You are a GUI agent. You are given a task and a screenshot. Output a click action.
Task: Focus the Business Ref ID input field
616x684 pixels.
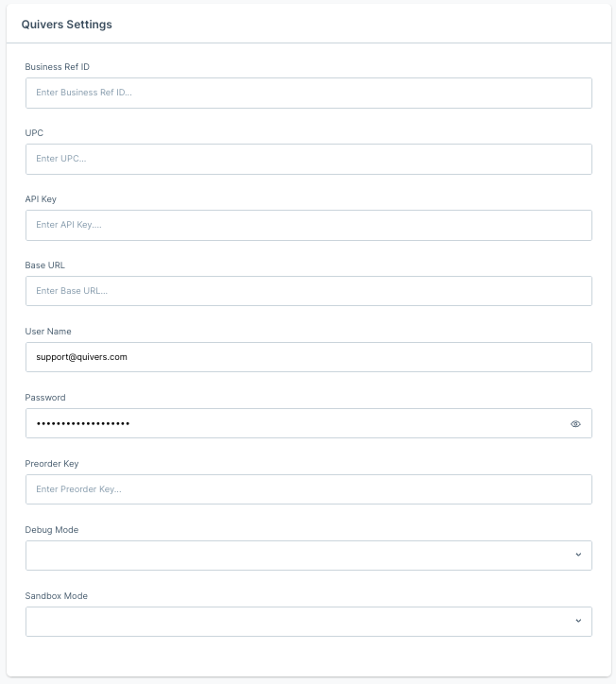(x=308, y=93)
